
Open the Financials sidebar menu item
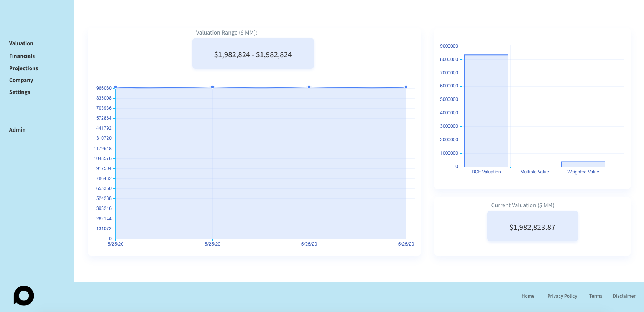tap(22, 56)
